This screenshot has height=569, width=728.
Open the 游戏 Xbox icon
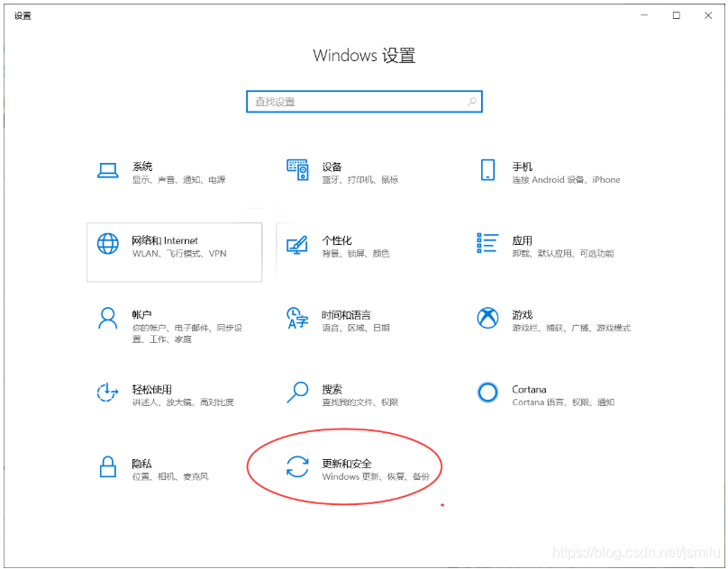tap(487, 318)
